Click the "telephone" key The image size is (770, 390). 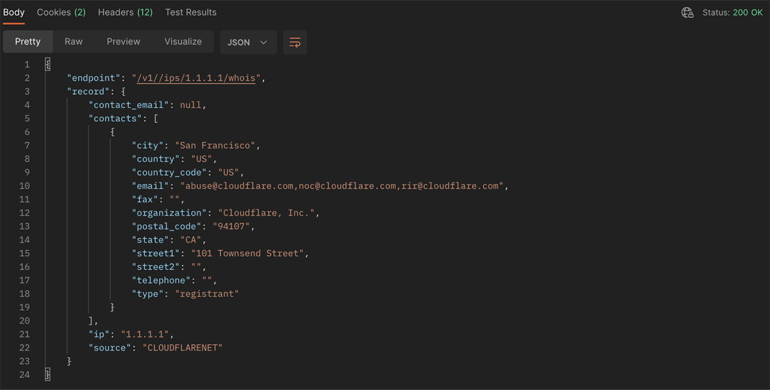pos(161,280)
